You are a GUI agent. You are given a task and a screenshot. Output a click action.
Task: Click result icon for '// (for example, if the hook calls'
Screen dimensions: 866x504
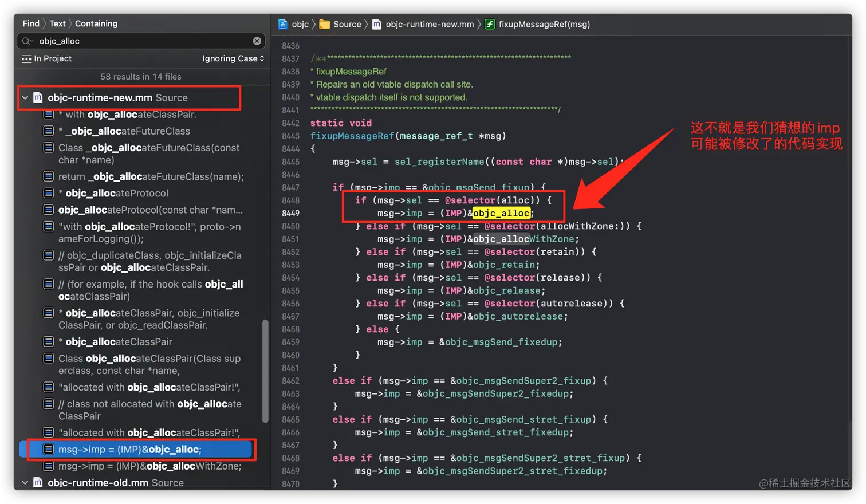click(49, 284)
